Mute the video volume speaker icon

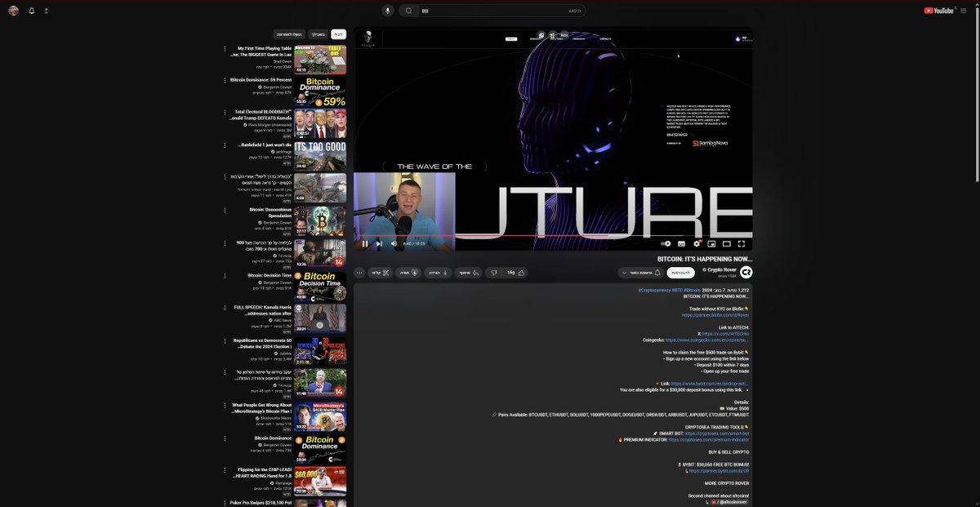tap(394, 243)
